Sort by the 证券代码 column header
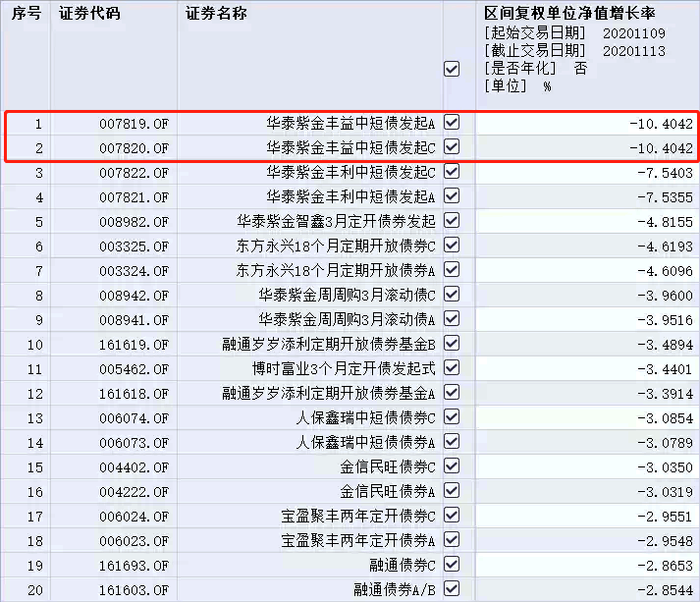Screen dimensions: 700x602 point(89,14)
